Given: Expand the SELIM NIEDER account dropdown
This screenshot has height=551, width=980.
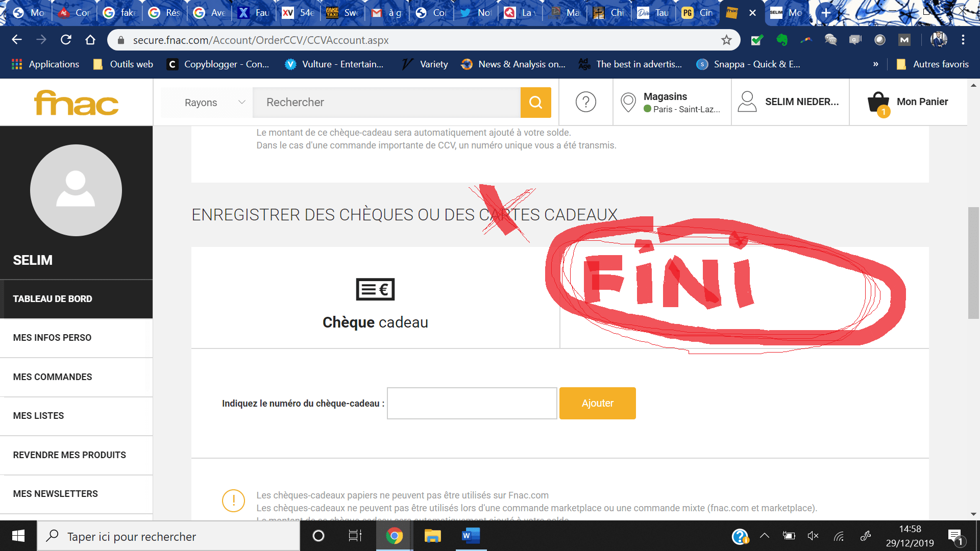Looking at the screenshot, I should (791, 101).
